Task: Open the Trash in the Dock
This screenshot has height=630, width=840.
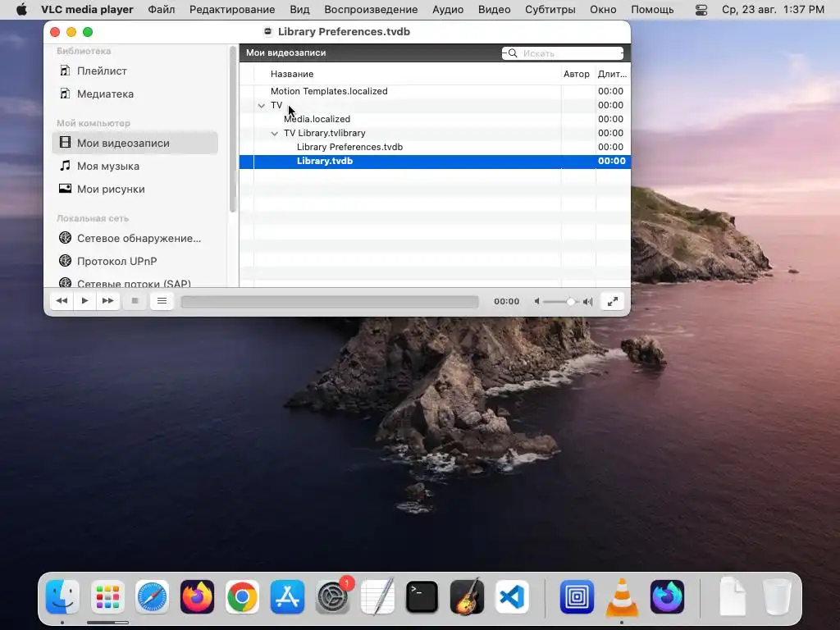Action: (x=777, y=596)
